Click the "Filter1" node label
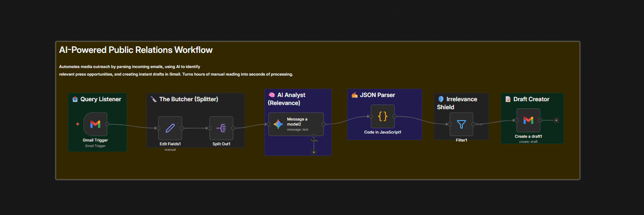Image resolution: width=644 pixels, height=215 pixels. [x=461, y=140]
